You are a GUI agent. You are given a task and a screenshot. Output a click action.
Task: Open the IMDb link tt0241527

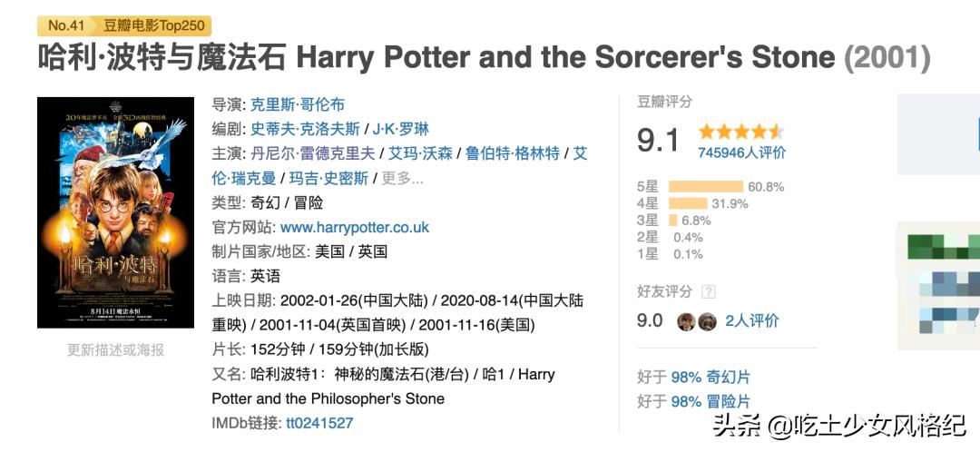tap(319, 423)
